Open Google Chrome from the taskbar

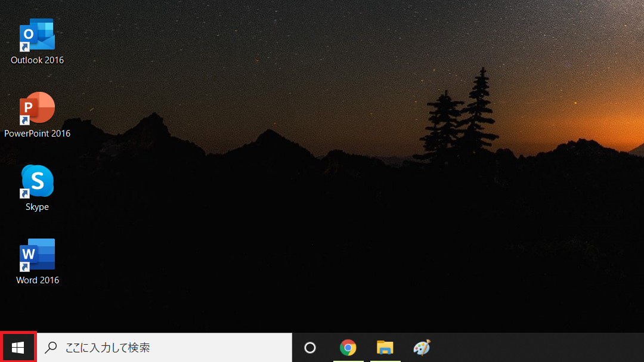coord(348,348)
